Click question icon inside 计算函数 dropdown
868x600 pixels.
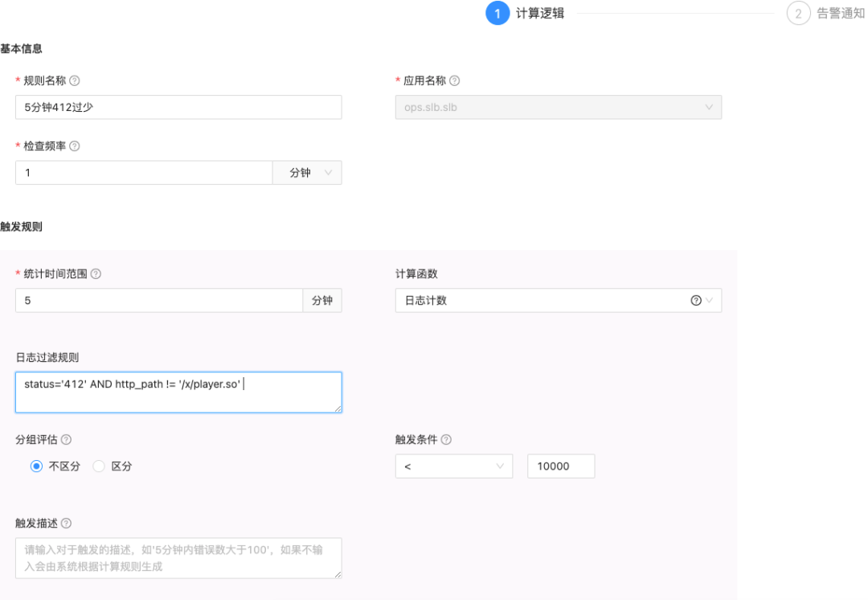point(695,300)
